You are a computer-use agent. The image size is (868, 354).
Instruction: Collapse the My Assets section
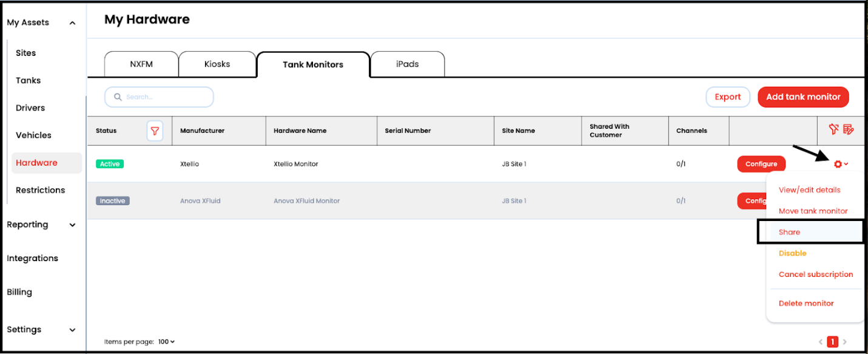(72, 23)
